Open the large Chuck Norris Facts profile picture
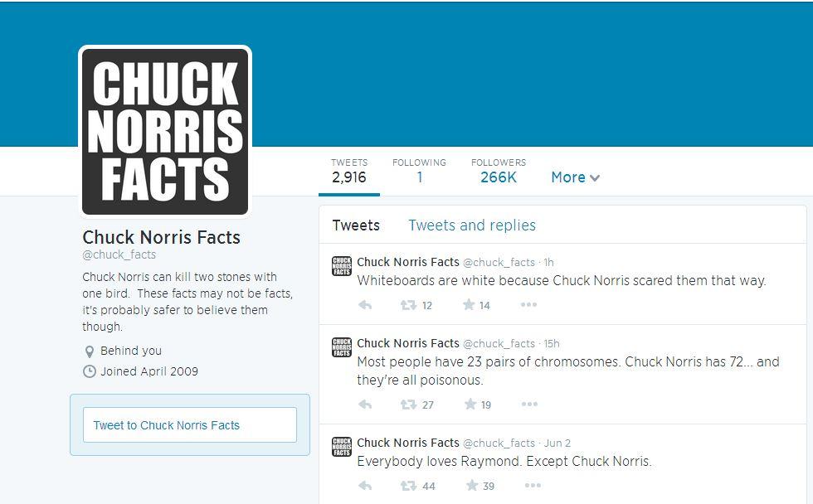813x504 pixels. 165,131
